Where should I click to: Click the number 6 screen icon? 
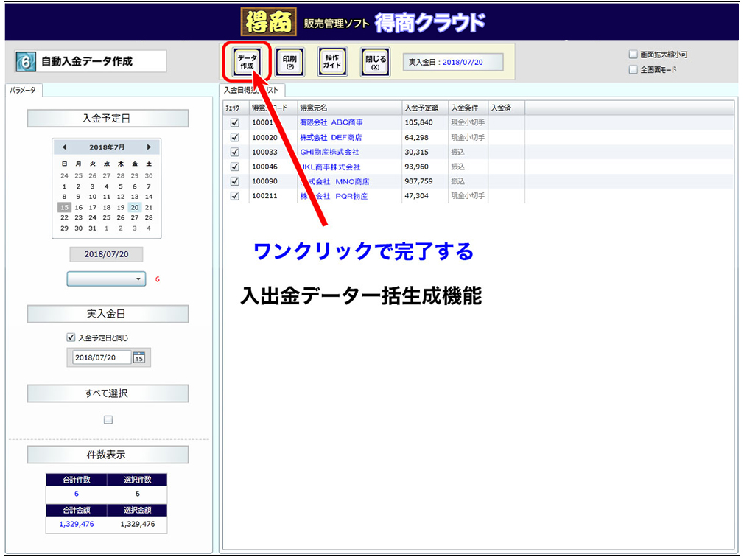[26, 62]
